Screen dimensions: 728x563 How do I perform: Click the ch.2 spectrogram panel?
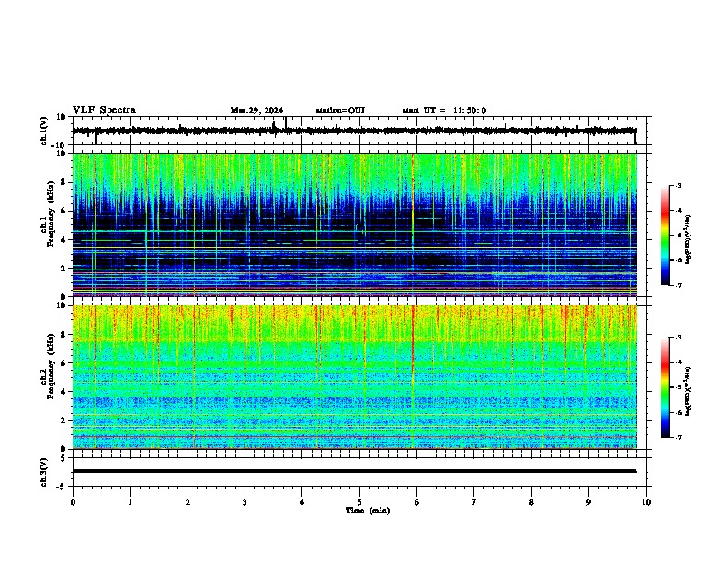(355, 377)
